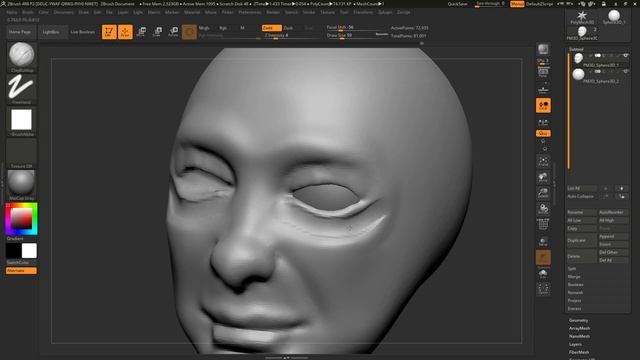Open the Document menu
This screenshot has height=360, width=640.
[x=64, y=12]
